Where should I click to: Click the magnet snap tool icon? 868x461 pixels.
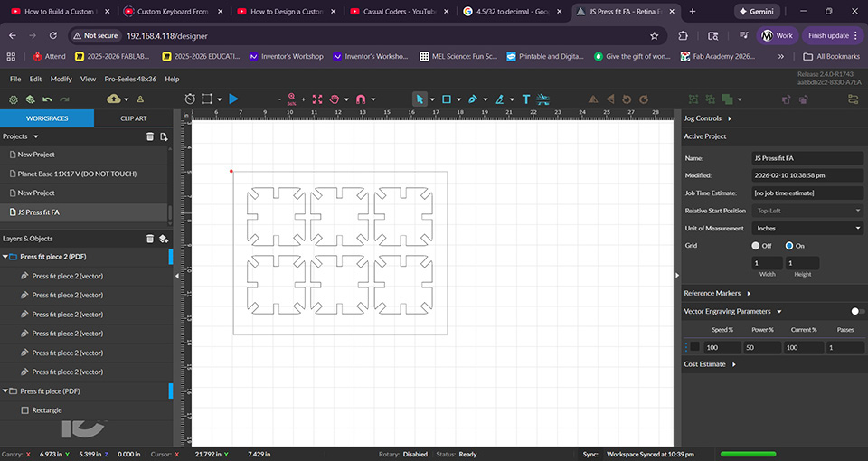pyautogui.click(x=361, y=99)
